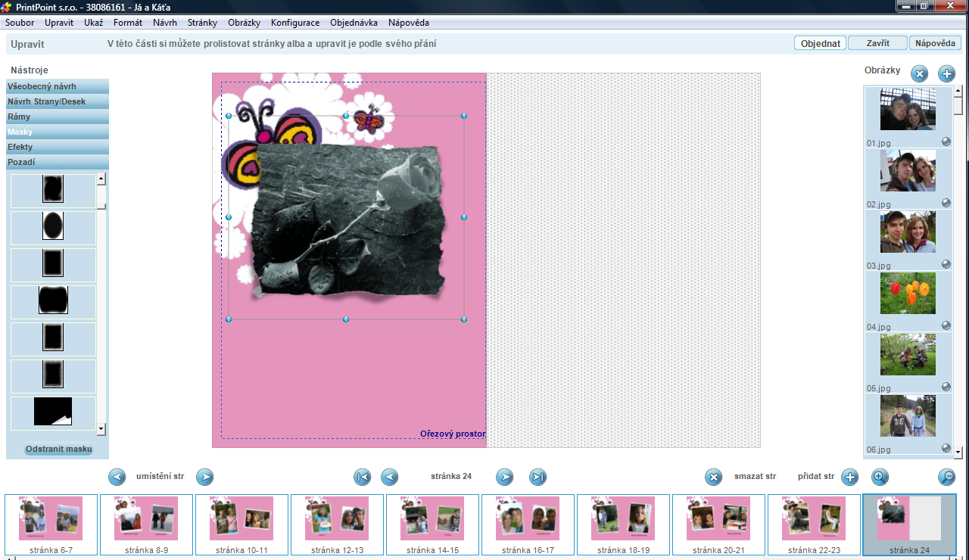Click the round indicator next to 05.jpg

[x=946, y=387]
